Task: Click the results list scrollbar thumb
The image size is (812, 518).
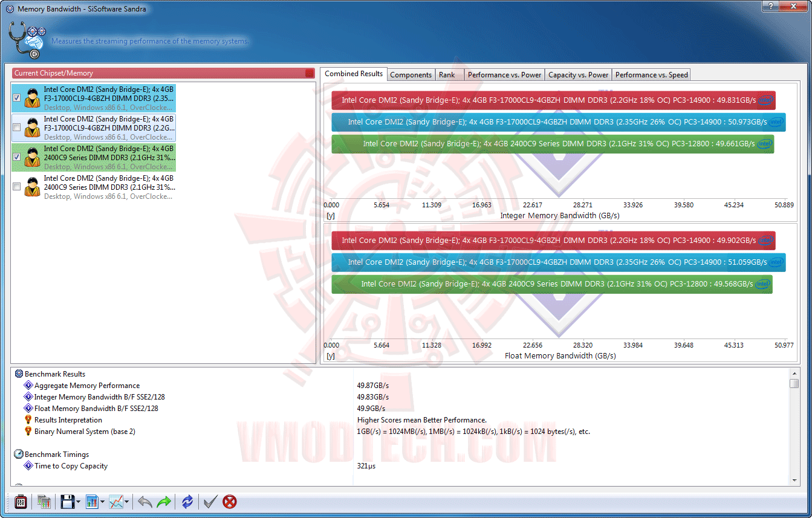Action: [x=794, y=384]
